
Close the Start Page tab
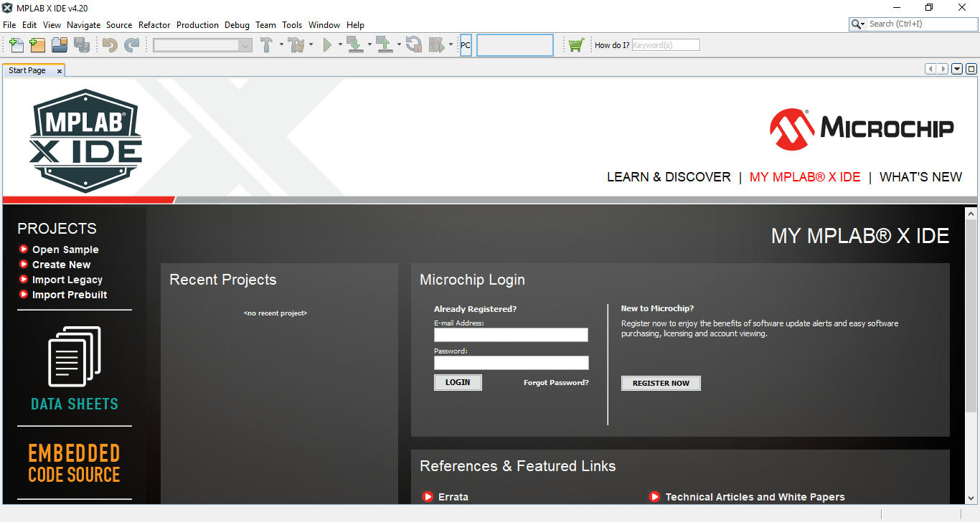[x=60, y=71]
